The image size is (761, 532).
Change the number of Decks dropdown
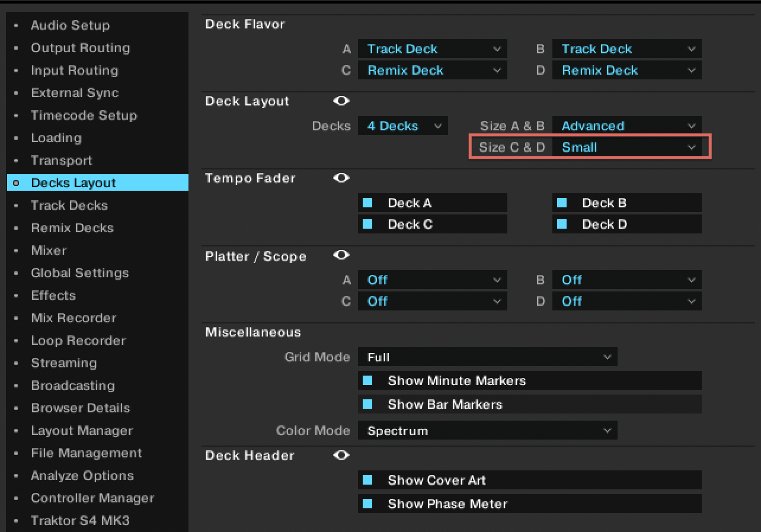pyautogui.click(x=402, y=126)
